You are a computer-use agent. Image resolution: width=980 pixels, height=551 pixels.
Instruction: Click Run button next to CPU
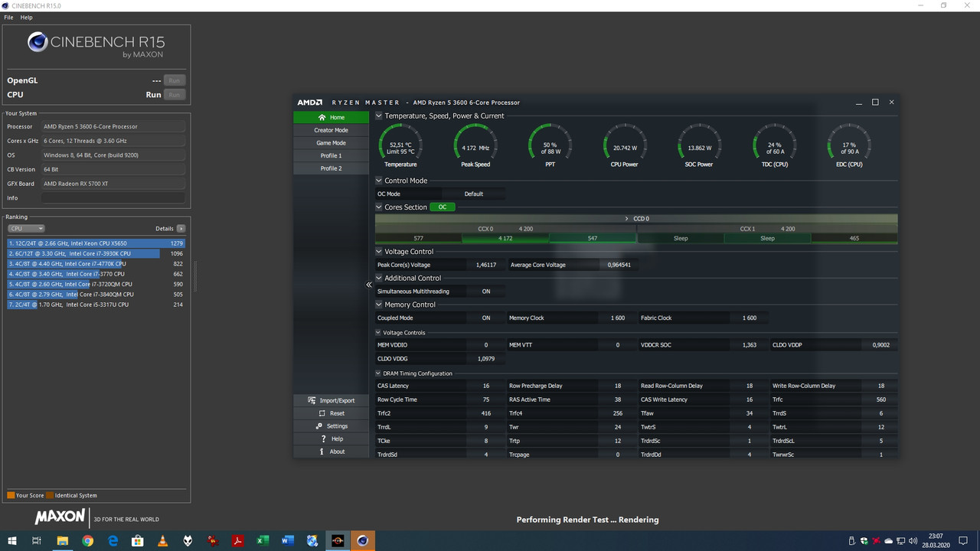click(175, 95)
